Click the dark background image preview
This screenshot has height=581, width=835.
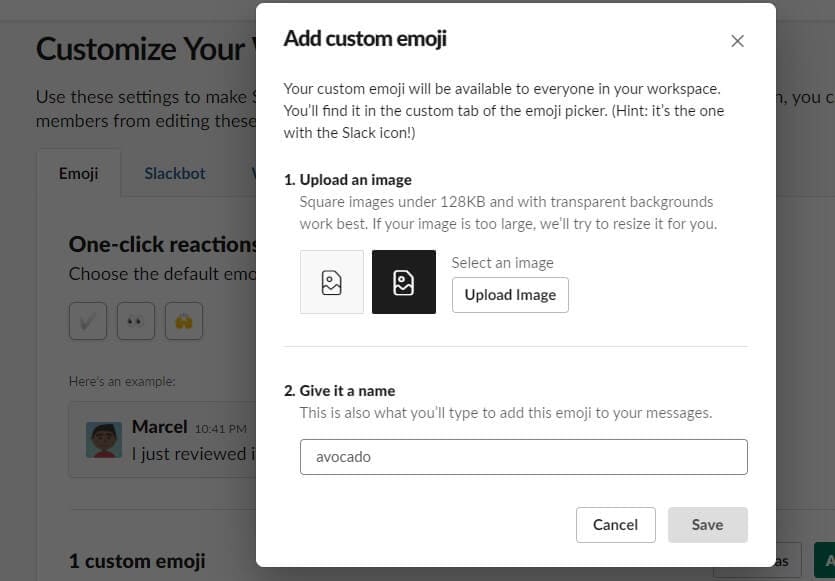coord(404,282)
